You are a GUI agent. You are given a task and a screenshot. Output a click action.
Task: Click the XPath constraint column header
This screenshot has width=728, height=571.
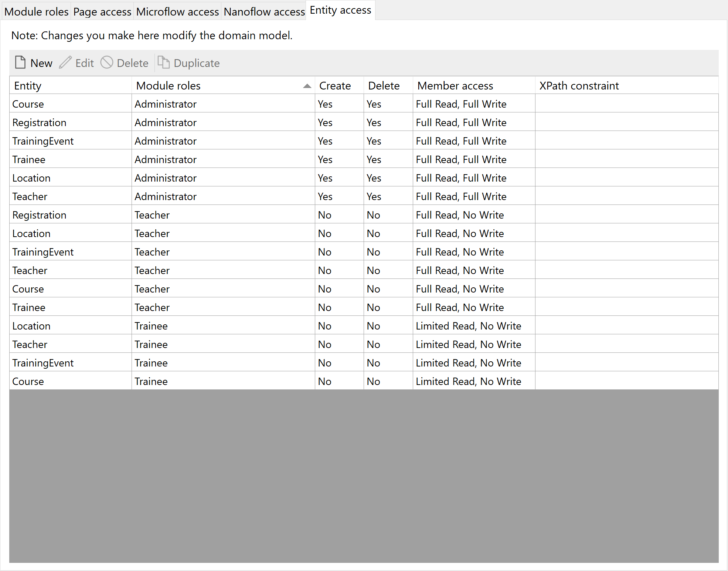coord(627,85)
